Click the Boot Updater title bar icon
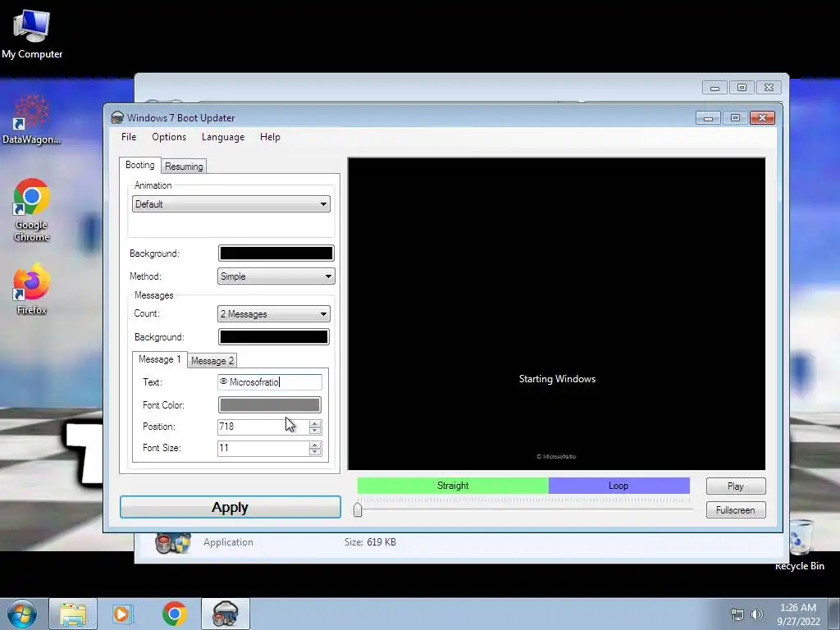Image resolution: width=840 pixels, height=630 pixels. pyautogui.click(x=116, y=118)
